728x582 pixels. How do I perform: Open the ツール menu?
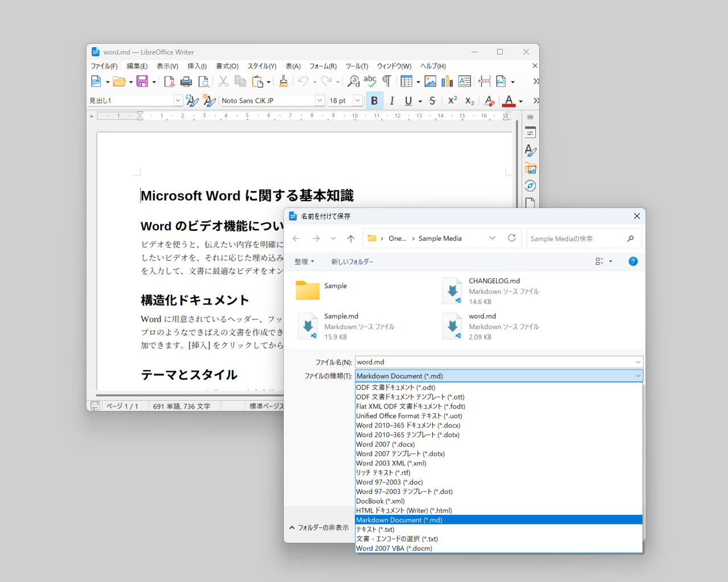[x=357, y=66]
